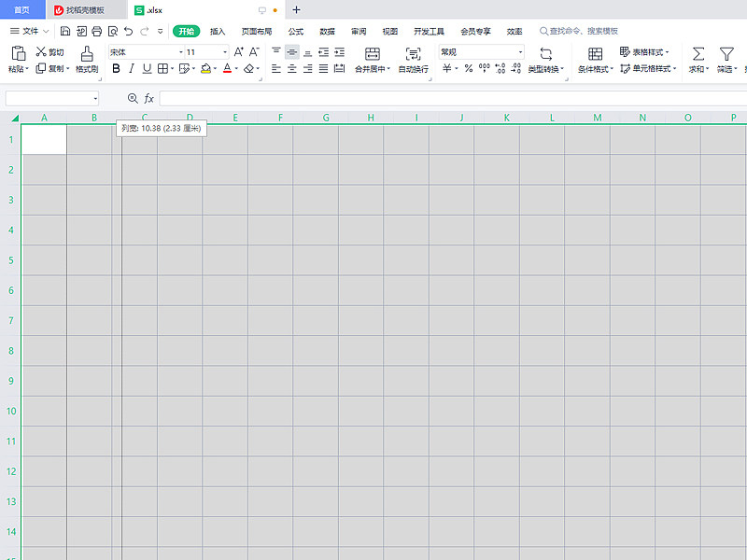Viewport: 747px width, 560px height.
Task: Switch to the 插入 ribbon tab
Action: coord(218,32)
